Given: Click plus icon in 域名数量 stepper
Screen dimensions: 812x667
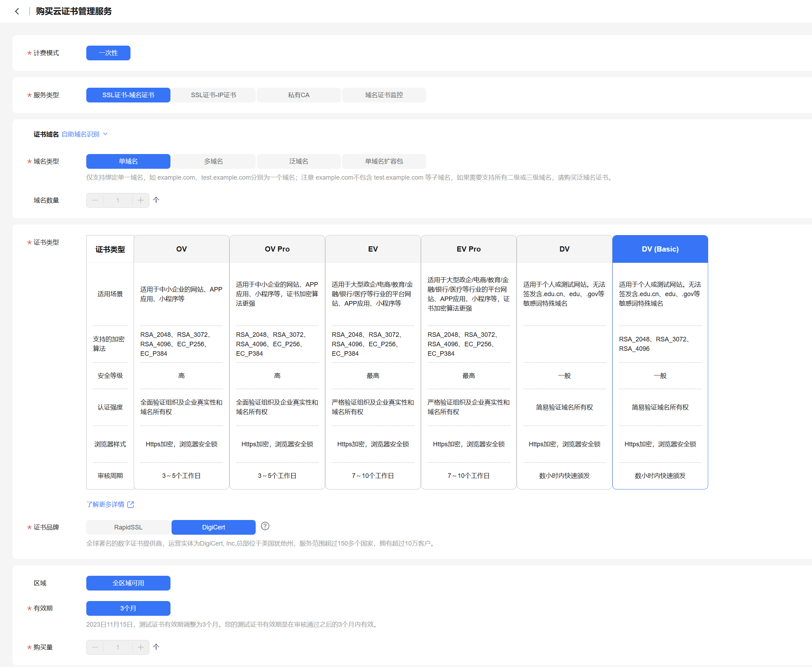Looking at the screenshot, I should pyautogui.click(x=141, y=200).
